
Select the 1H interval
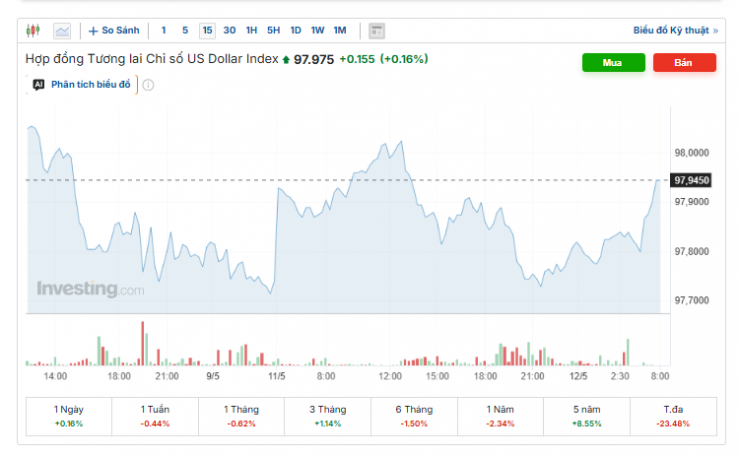coord(252,31)
